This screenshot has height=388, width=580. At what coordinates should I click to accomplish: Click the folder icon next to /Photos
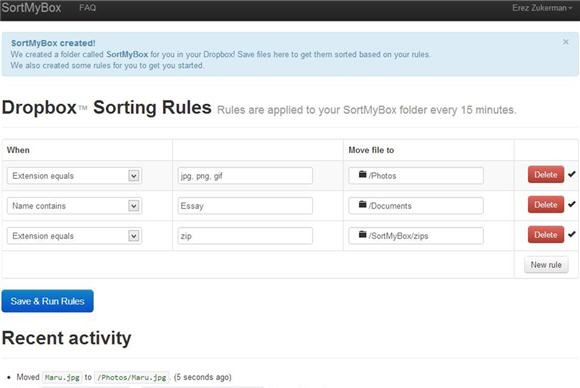pyautogui.click(x=362, y=174)
